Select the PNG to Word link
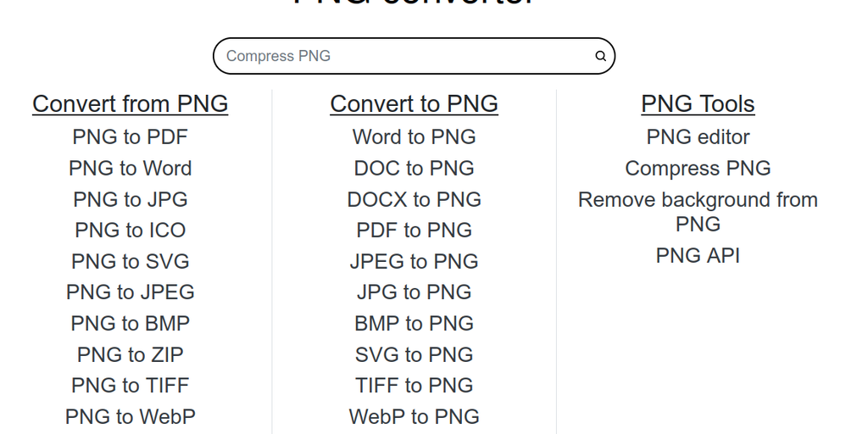868x434 pixels. pyautogui.click(x=130, y=169)
